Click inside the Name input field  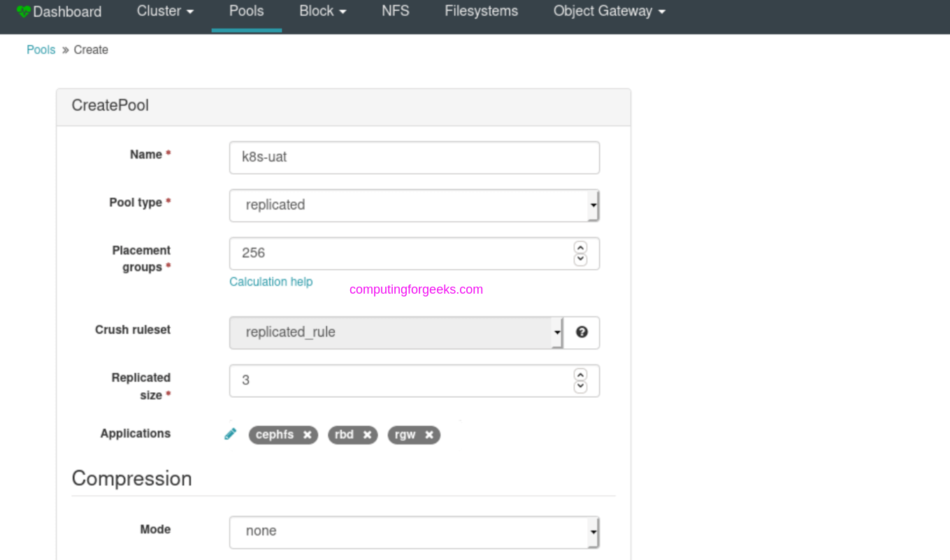pos(414,157)
